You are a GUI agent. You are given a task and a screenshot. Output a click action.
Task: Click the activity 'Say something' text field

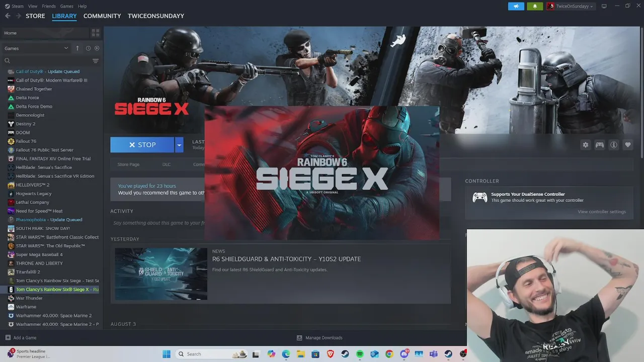tap(158, 223)
